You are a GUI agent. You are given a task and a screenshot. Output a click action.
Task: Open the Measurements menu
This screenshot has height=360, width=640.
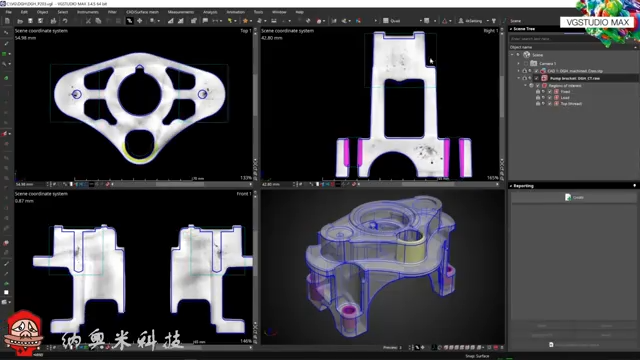tap(181, 12)
